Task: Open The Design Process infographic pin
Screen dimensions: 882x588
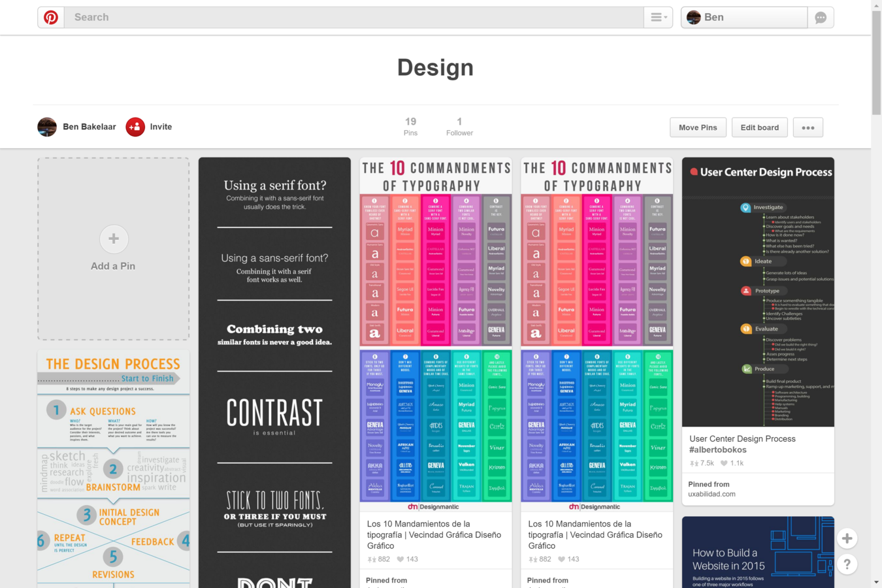Action: click(114, 469)
